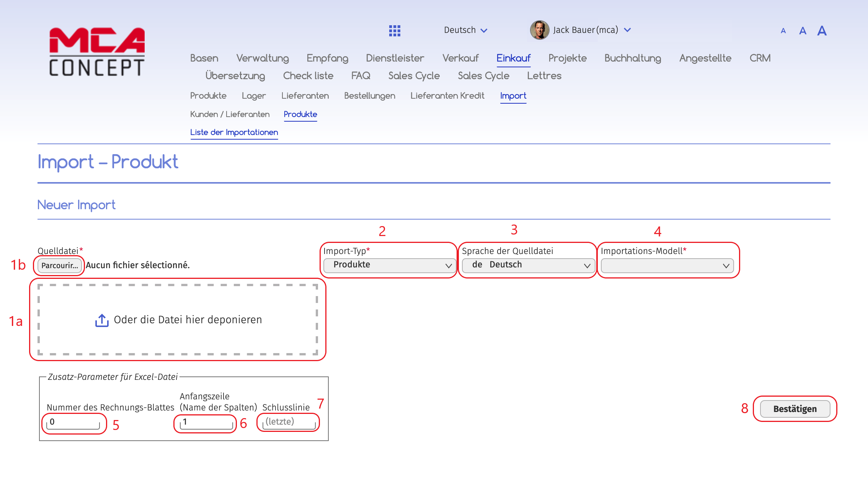
Task: Click Jack Bauer's profile avatar
Action: coord(540,30)
